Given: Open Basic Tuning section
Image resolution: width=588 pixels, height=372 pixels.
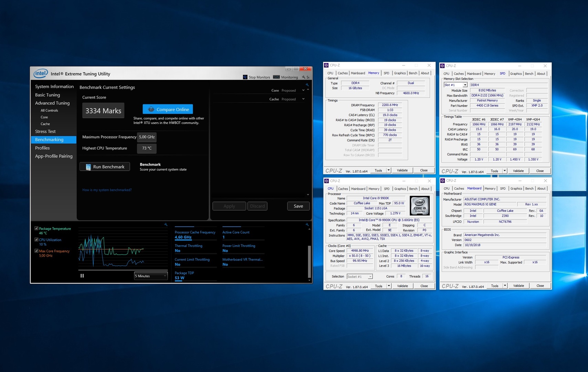Looking at the screenshot, I should [47, 95].
